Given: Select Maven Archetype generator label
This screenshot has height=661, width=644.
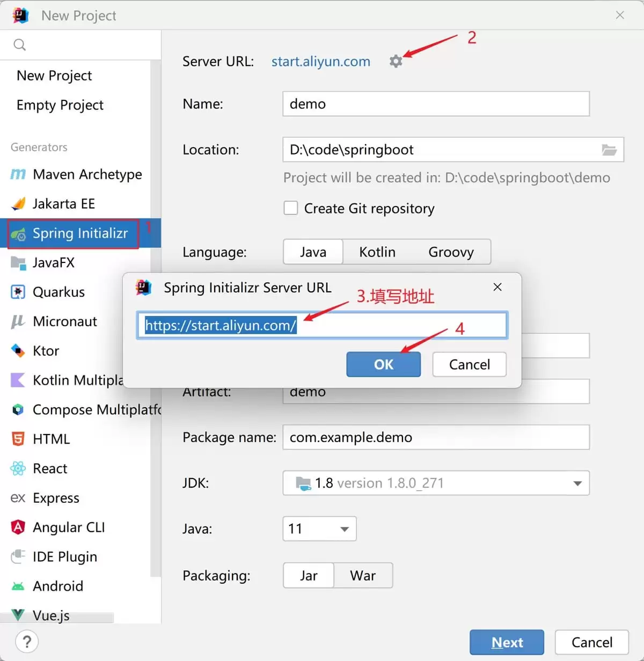Looking at the screenshot, I should coord(87,174).
